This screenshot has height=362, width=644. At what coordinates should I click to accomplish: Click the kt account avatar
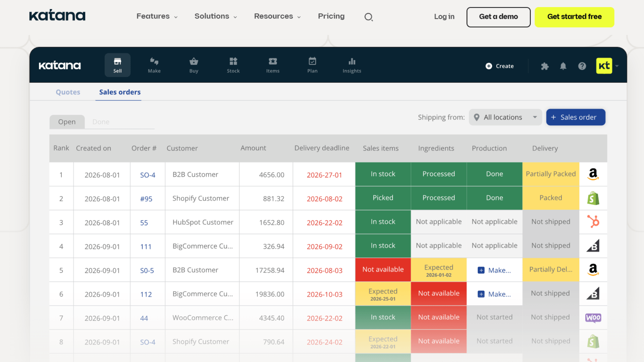[x=604, y=66]
